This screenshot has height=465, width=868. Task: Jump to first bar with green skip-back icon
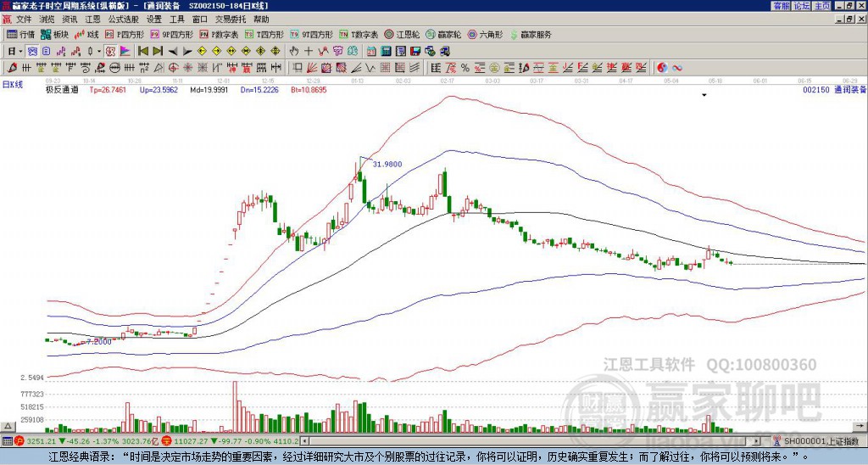(142, 52)
